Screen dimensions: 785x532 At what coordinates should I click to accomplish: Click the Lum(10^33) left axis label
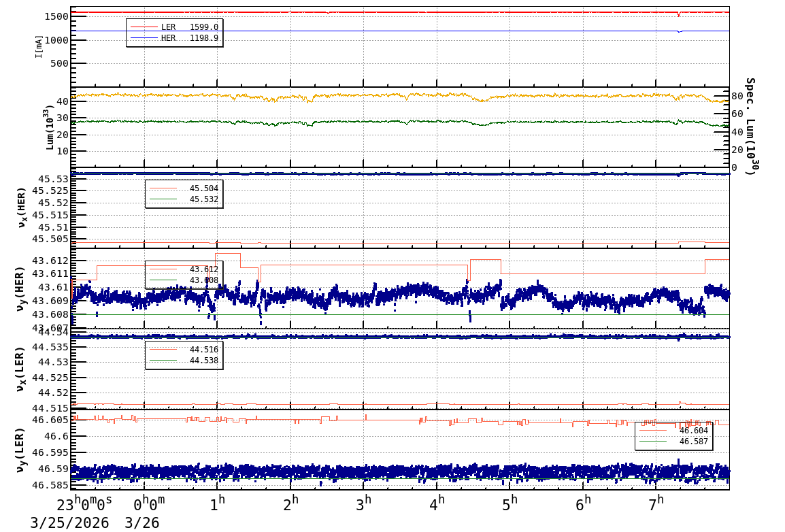(50, 127)
